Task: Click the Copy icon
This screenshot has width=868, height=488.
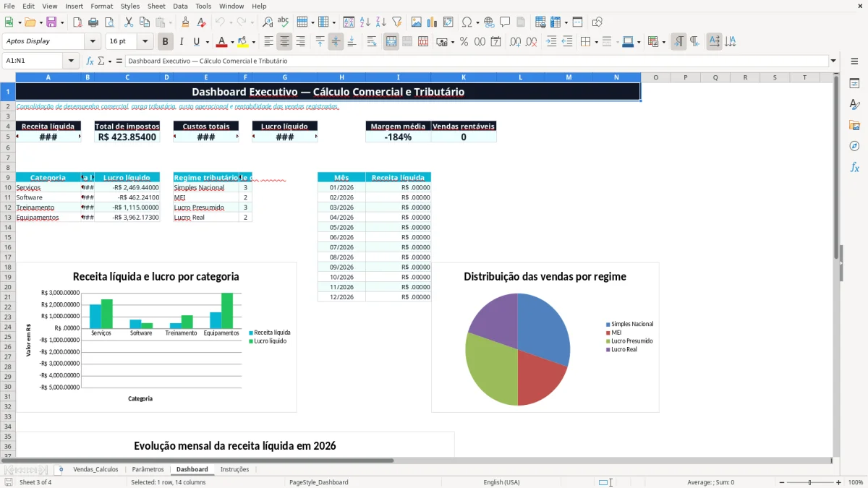Action: (x=144, y=22)
